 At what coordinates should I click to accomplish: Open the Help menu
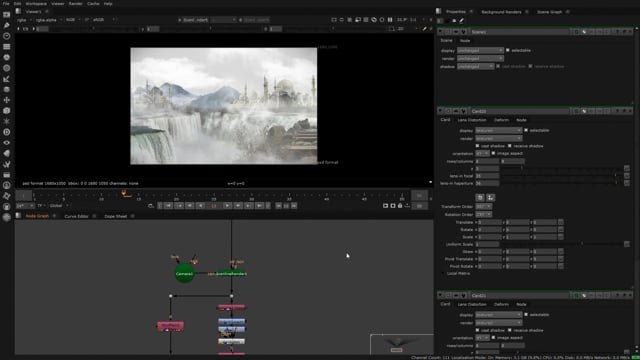click(x=108, y=3)
